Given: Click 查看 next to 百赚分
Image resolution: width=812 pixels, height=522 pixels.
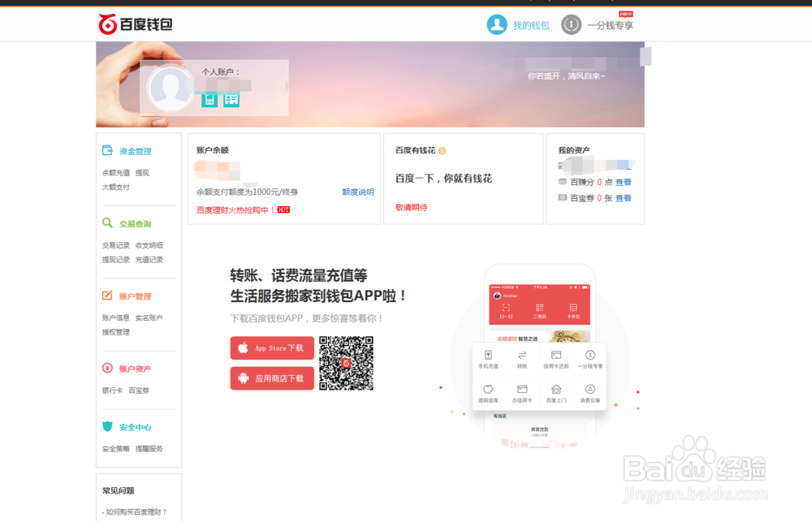Looking at the screenshot, I should [624, 183].
